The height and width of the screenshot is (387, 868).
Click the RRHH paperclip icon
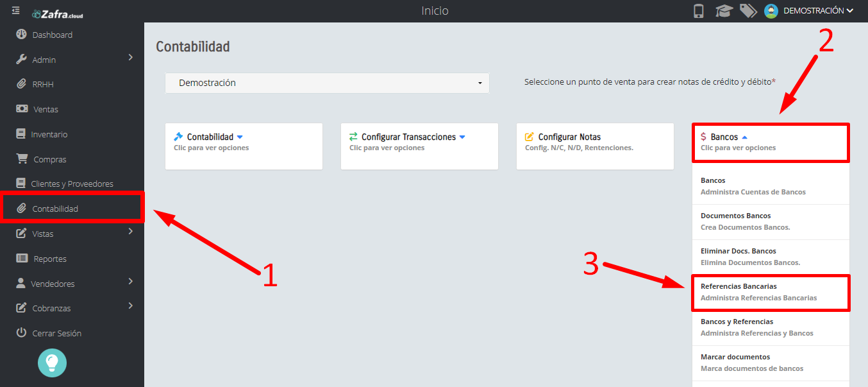tap(21, 84)
